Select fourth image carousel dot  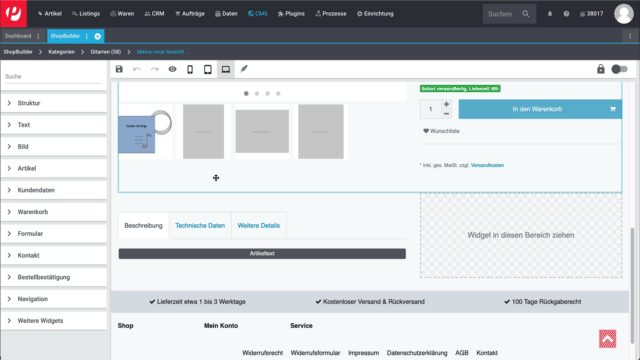[278, 93]
